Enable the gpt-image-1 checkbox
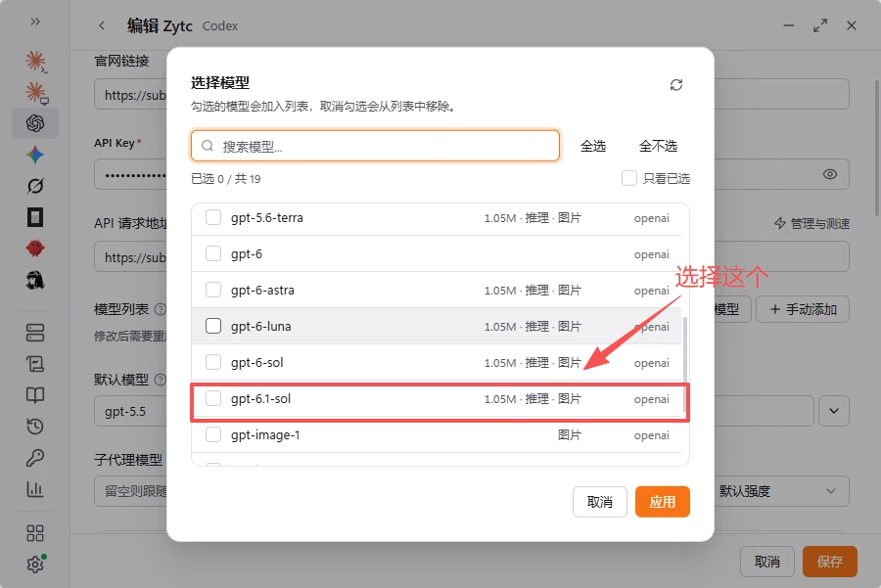 coord(213,434)
